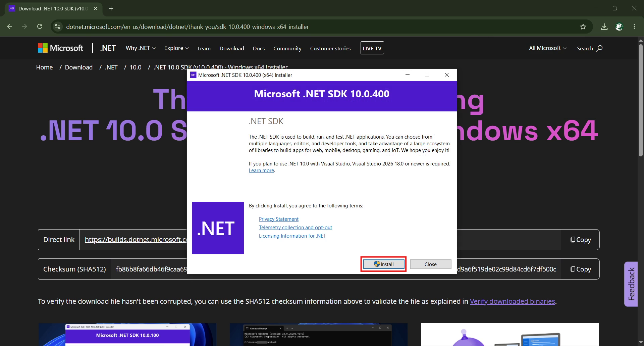Viewport: 644px width, 346px height.
Task: Open the Chrome downloads icon
Action: click(604, 27)
